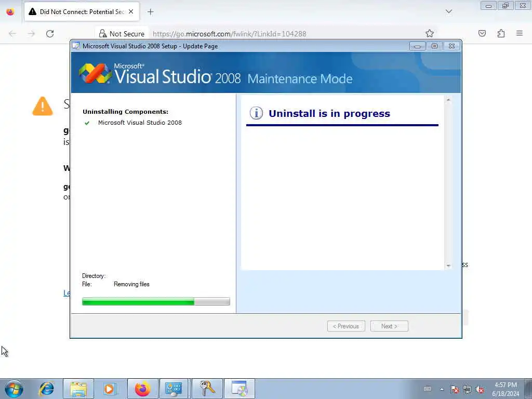The height and width of the screenshot is (399, 532).
Task: Click the muted volume tray icon
Action: (480, 389)
